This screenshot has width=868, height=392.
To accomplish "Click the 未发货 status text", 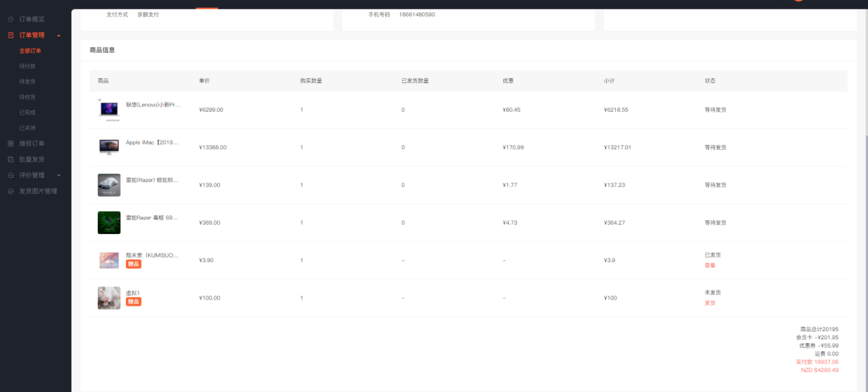I will point(713,293).
